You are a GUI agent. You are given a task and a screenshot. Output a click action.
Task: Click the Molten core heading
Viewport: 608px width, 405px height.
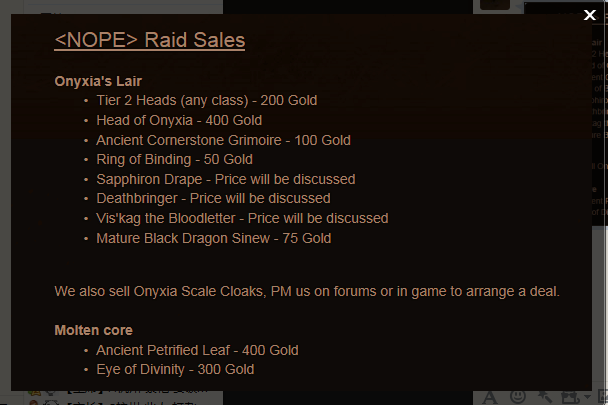[93, 330]
